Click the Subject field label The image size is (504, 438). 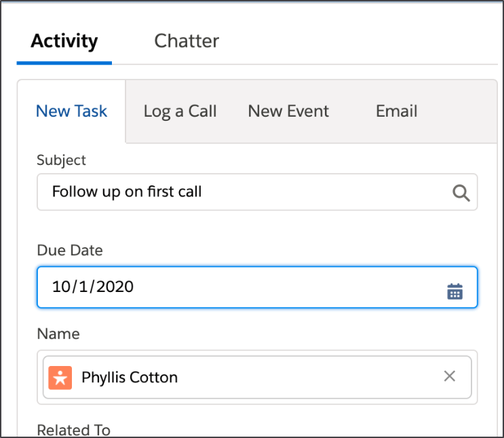(61, 160)
